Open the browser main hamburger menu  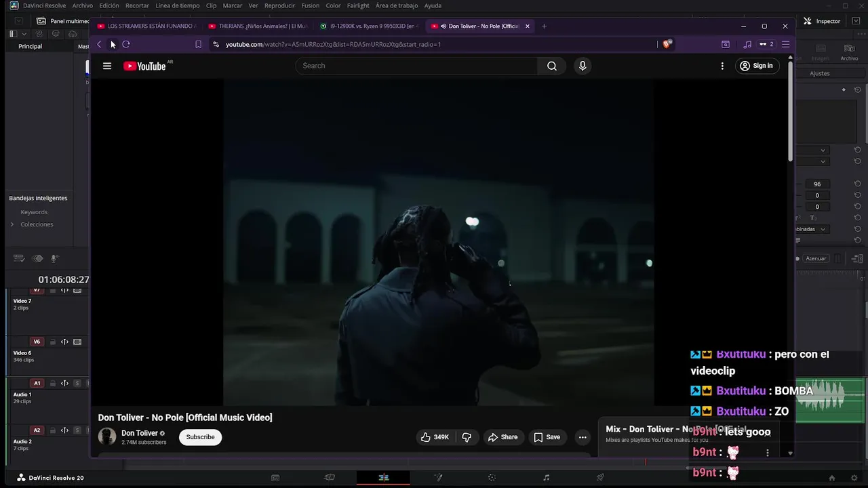[x=786, y=44]
